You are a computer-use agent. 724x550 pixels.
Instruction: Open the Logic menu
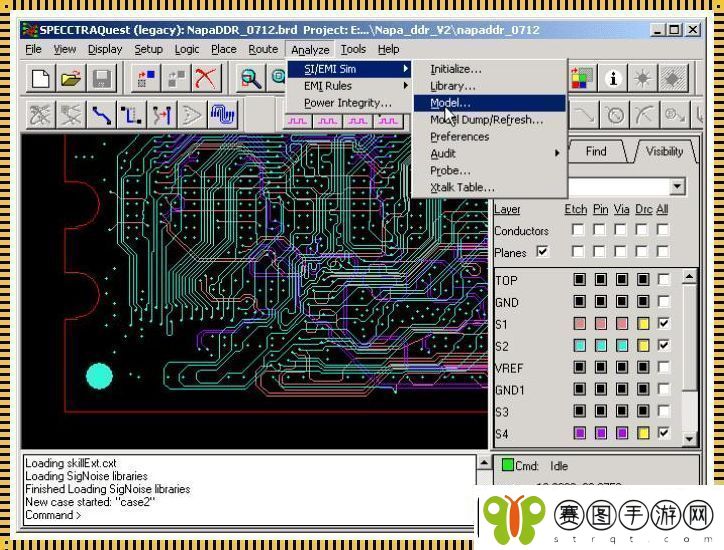pyautogui.click(x=187, y=49)
